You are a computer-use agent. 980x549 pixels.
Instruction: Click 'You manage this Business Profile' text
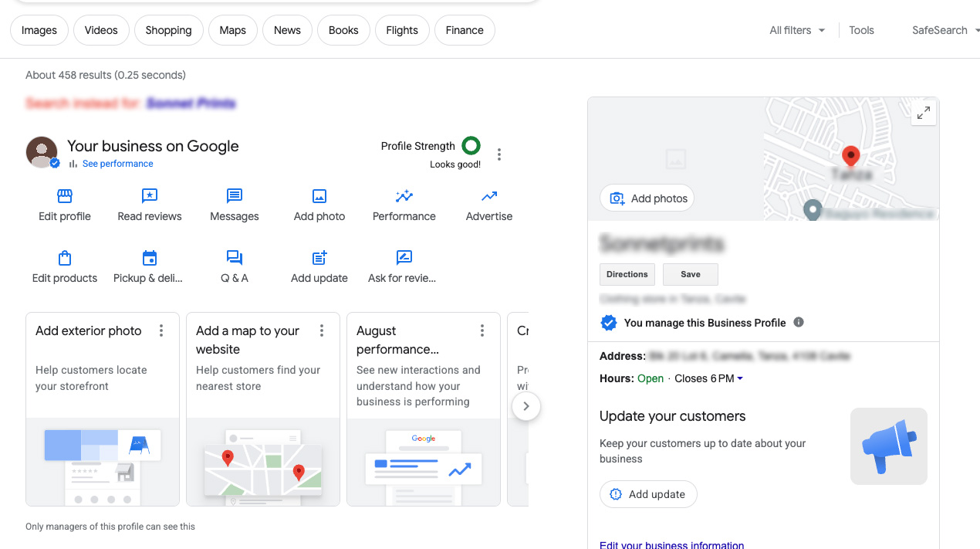[x=705, y=323]
